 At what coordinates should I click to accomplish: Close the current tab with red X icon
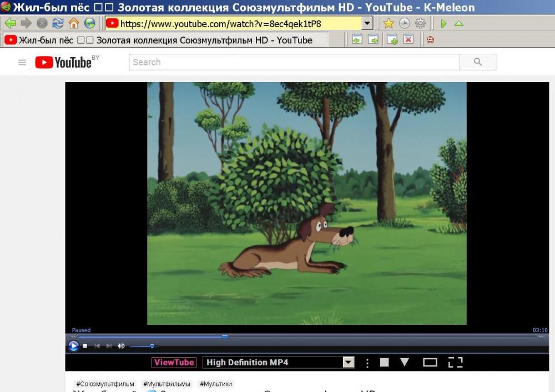pyautogui.click(x=408, y=39)
